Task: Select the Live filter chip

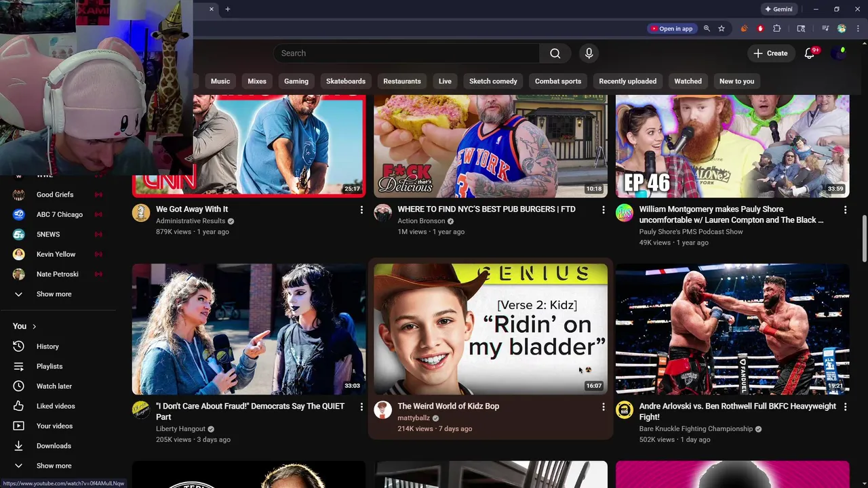Action: click(x=445, y=81)
